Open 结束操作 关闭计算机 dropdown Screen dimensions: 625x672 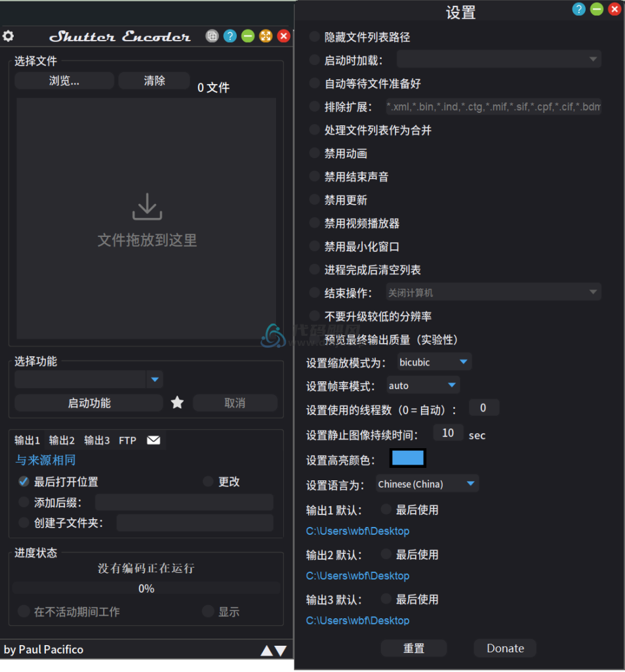[493, 292]
